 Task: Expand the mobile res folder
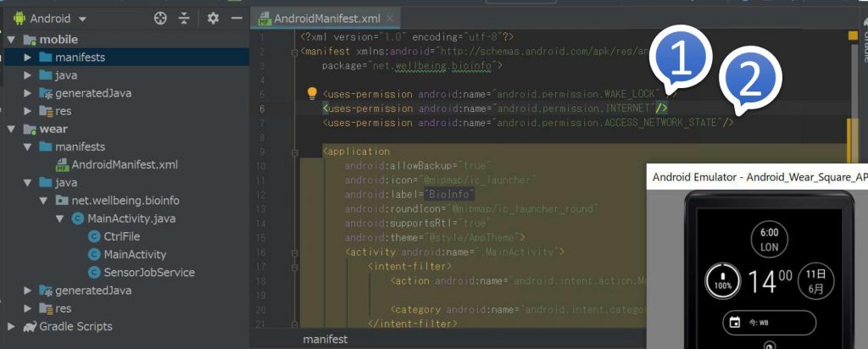click(27, 111)
